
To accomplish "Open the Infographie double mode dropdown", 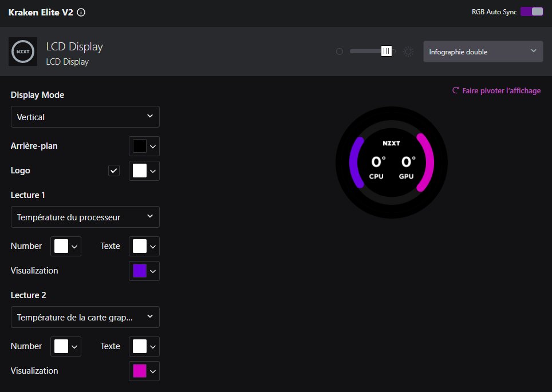I will [x=483, y=52].
